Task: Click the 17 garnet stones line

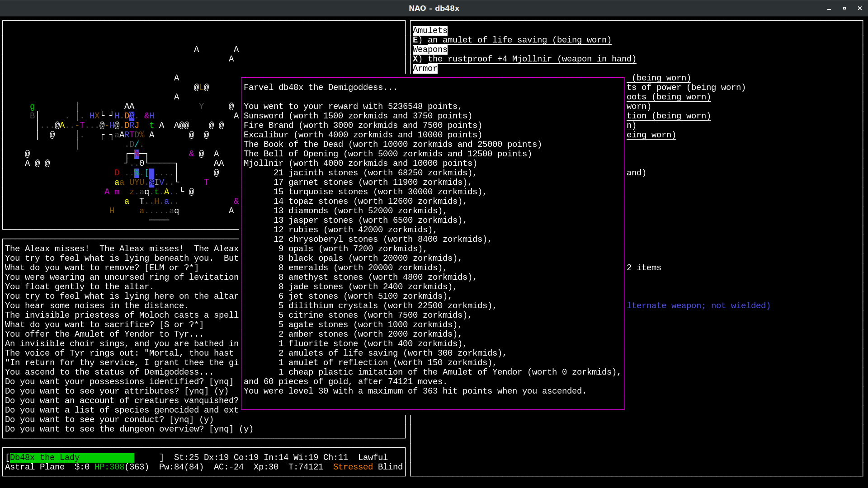Action: point(373,182)
